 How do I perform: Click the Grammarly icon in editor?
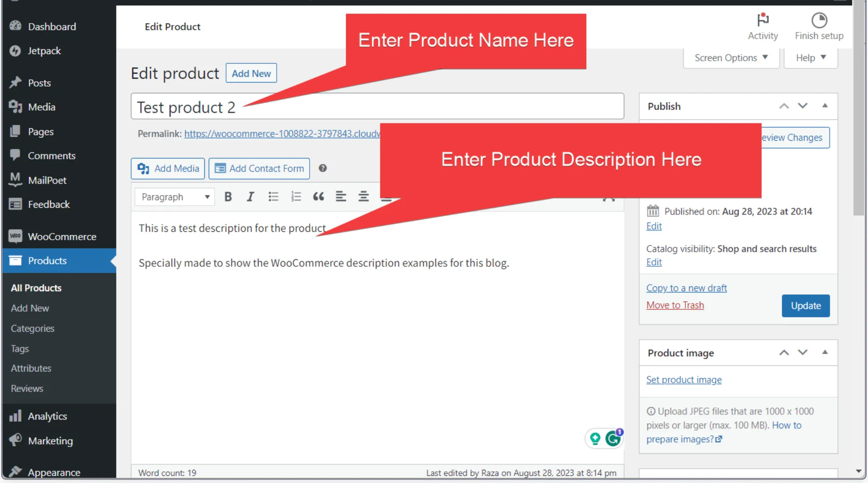(x=613, y=439)
